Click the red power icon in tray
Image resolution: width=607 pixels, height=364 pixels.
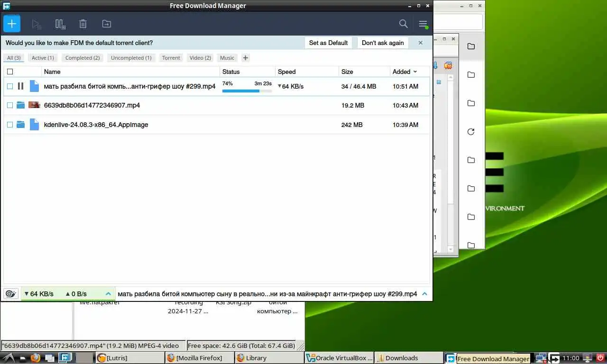click(600, 358)
